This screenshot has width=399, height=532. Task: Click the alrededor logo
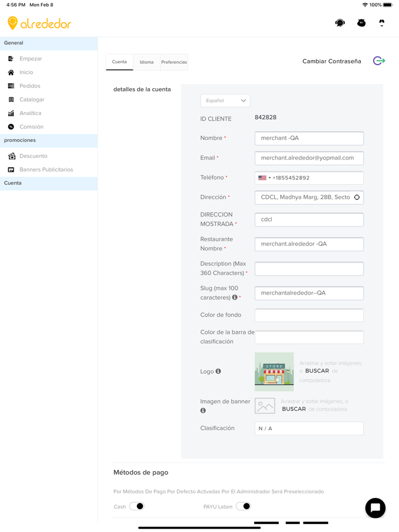39,23
